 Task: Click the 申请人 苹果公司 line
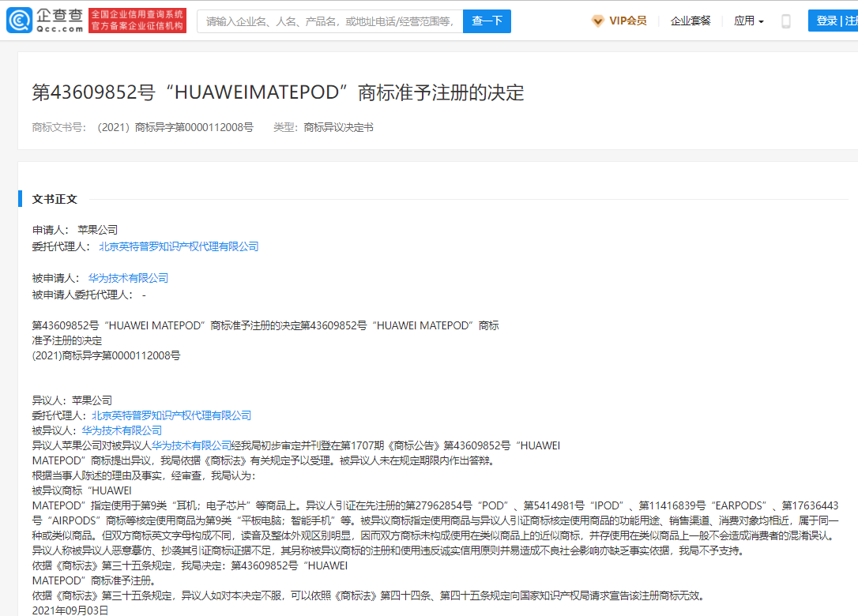click(x=75, y=230)
